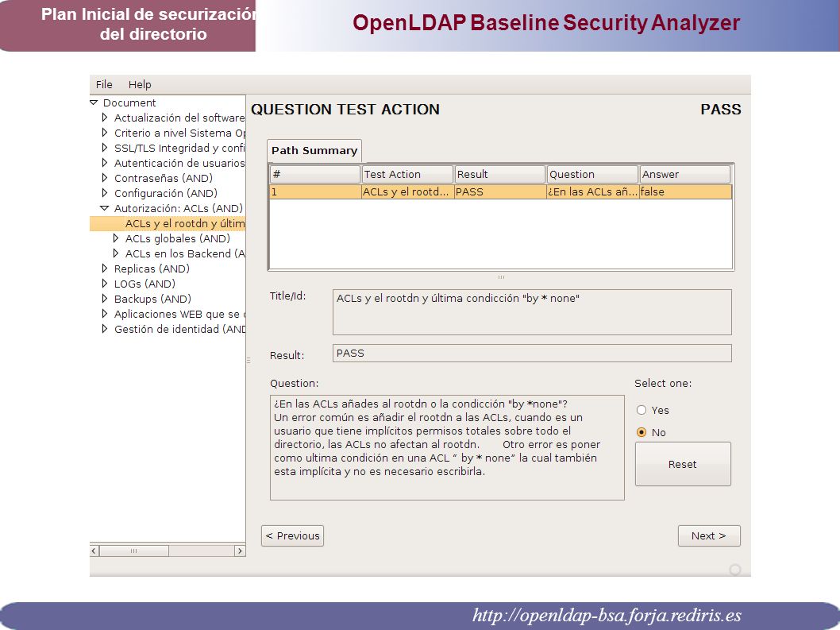The width and height of the screenshot is (840, 630).
Task: Expand Backups (AND) node
Action: pos(105,298)
